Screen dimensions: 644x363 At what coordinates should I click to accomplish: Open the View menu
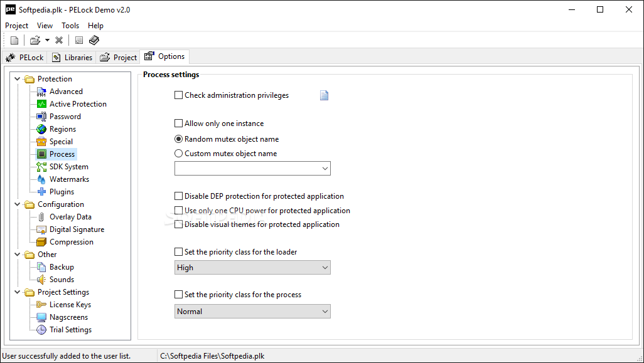[45, 26]
